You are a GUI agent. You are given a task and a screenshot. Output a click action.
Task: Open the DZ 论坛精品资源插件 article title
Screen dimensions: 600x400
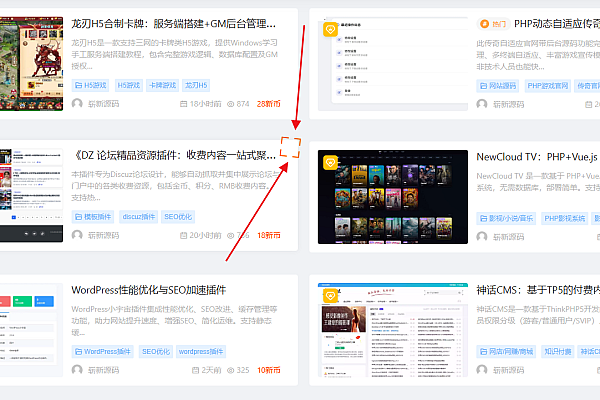(173, 155)
